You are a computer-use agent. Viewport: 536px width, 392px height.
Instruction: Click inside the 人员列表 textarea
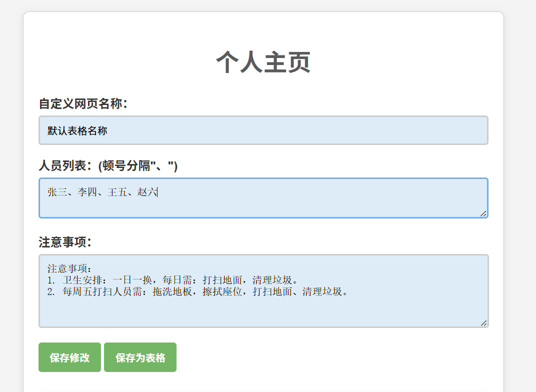click(263, 198)
